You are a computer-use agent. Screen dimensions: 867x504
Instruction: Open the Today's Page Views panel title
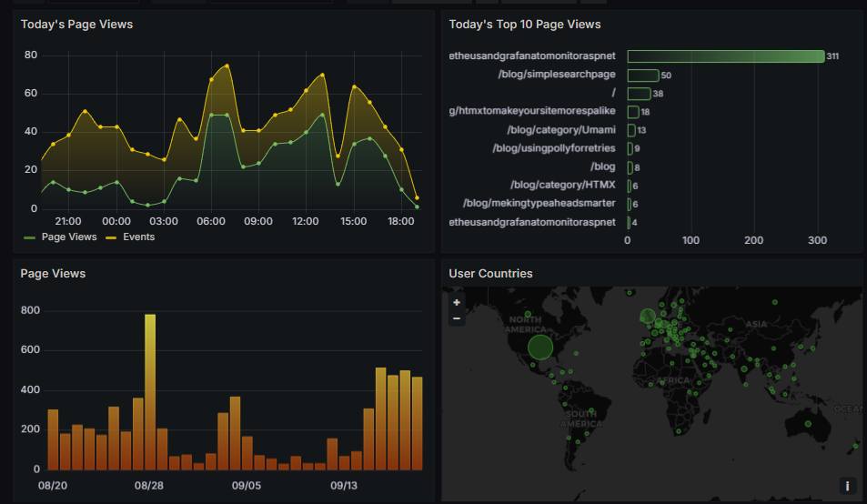pos(76,25)
